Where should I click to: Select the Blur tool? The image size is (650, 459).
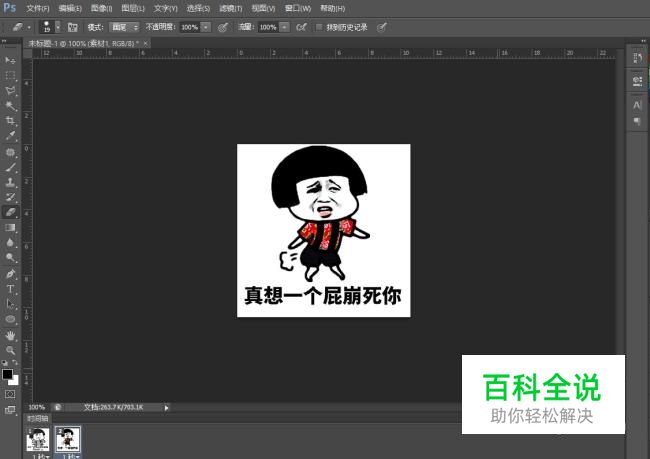click(10, 242)
